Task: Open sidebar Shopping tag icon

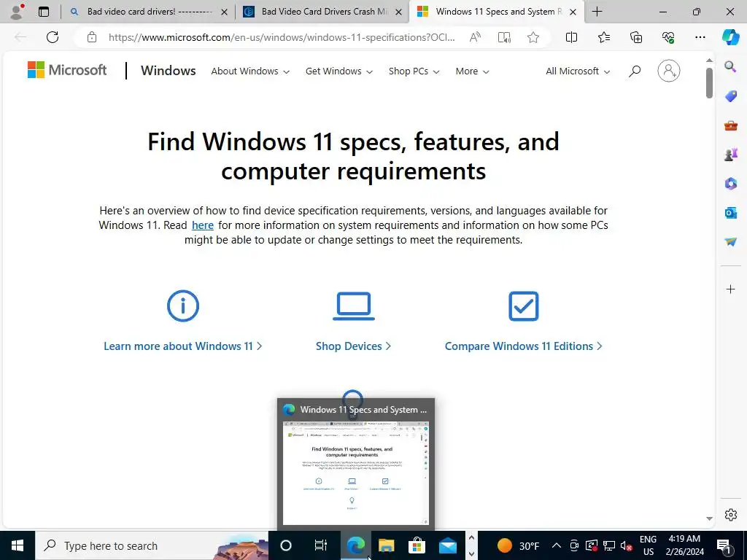Action: pyautogui.click(x=730, y=96)
